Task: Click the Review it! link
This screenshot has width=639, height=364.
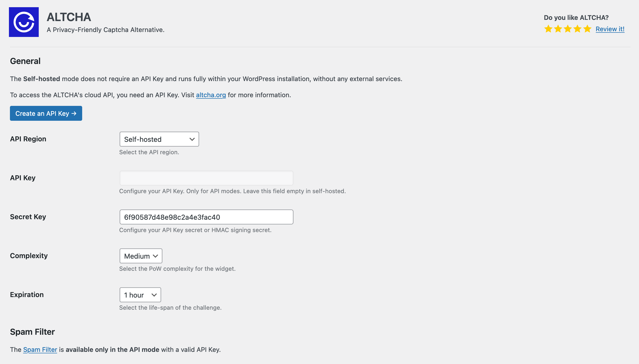Action: tap(610, 29)
